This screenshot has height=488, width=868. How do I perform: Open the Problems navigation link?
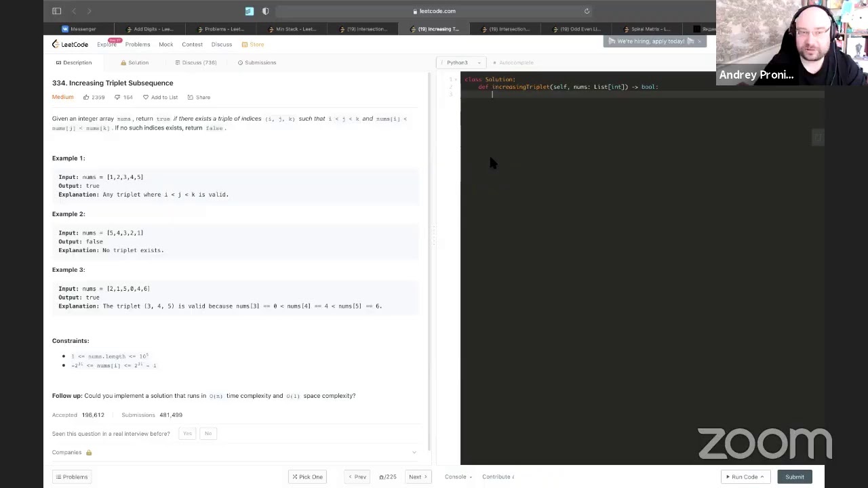point(138,44)
